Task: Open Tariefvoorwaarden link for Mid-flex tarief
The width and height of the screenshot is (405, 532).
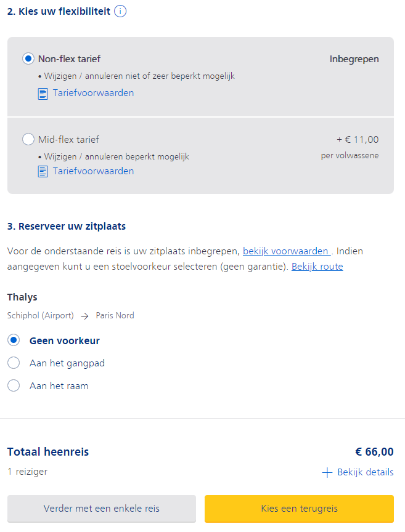Action: coord(93,171)
